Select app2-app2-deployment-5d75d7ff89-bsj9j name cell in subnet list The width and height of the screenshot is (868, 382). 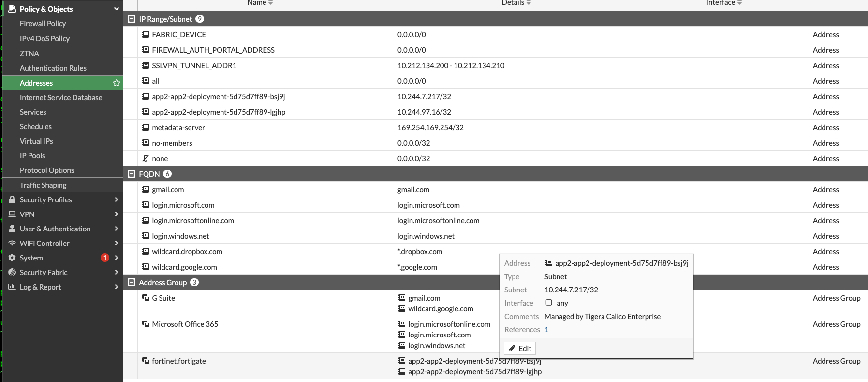(x=265, y=96)
